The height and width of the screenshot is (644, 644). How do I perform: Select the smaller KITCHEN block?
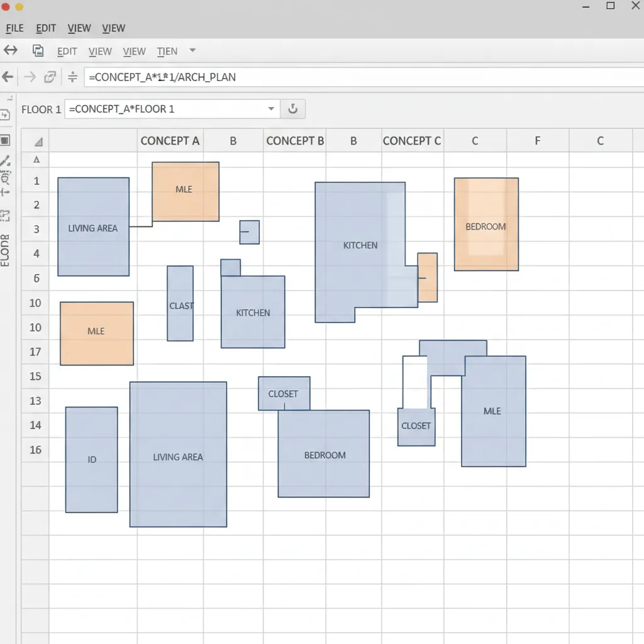253,312
